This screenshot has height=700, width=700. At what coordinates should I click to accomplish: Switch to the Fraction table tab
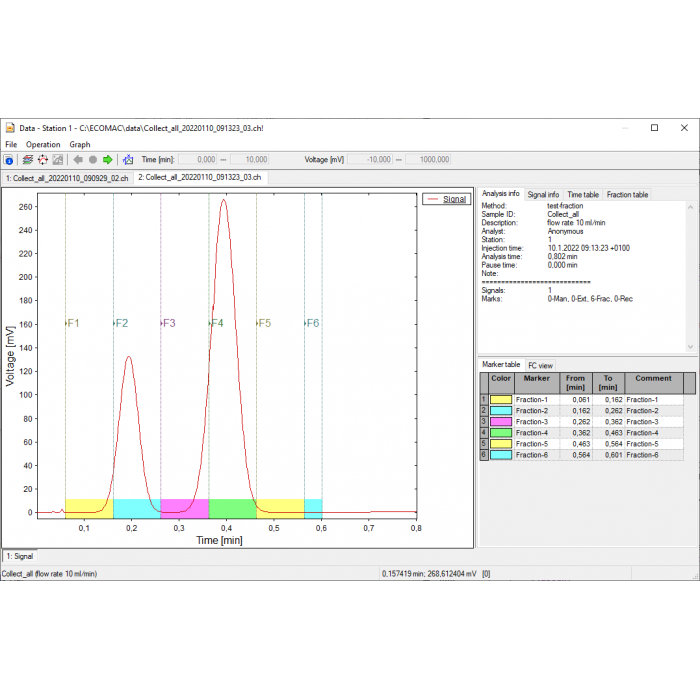point(627,194)
